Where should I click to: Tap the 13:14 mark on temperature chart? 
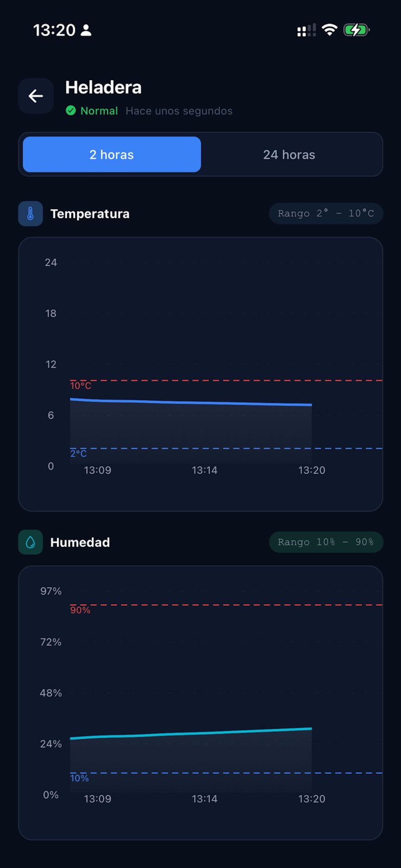coord(205,470)
